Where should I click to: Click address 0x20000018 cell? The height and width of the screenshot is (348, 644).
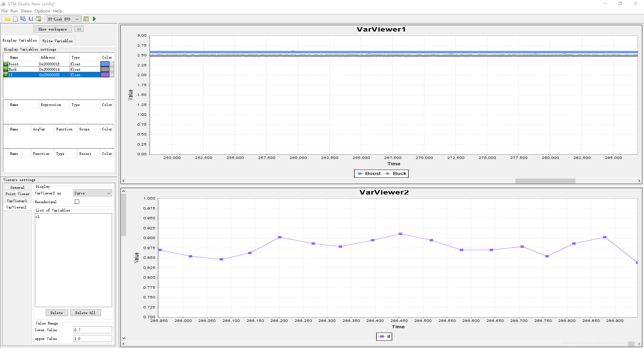point(54,64)
